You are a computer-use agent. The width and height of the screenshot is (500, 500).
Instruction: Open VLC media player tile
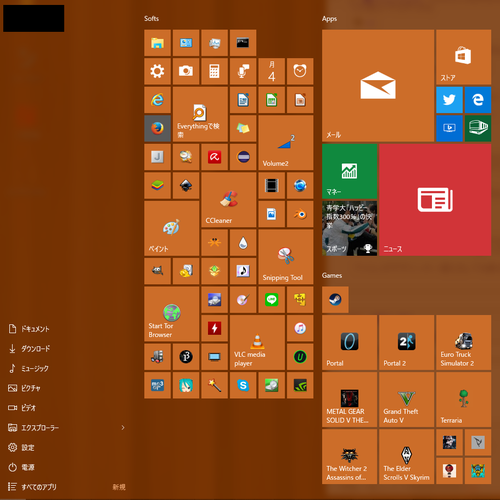pyautogui.click(x=257, y=342)
